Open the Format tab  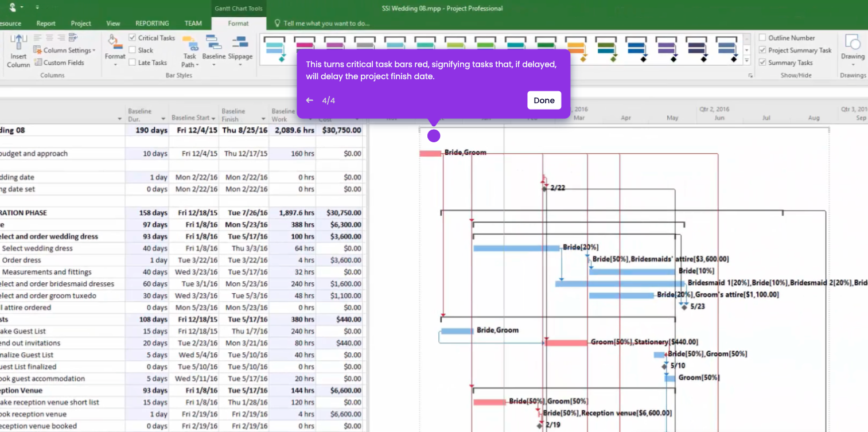[x=239, y=24]
